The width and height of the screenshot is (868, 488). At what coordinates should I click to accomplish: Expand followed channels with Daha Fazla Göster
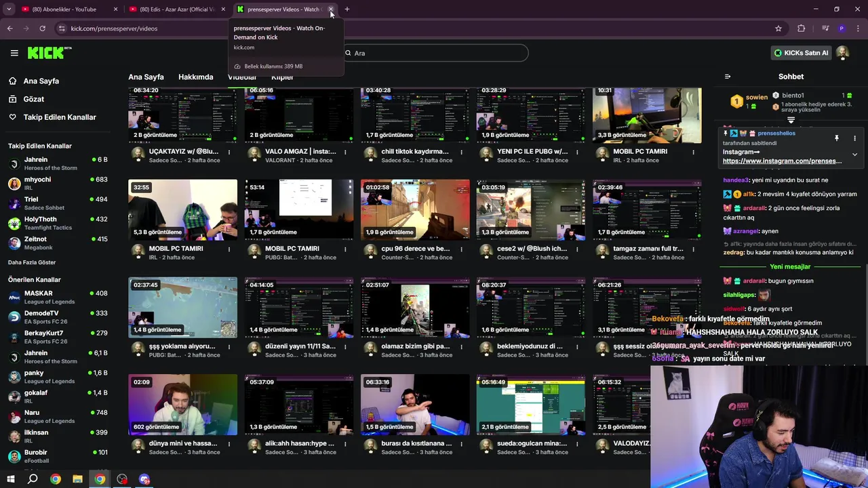tap(32, 262)
